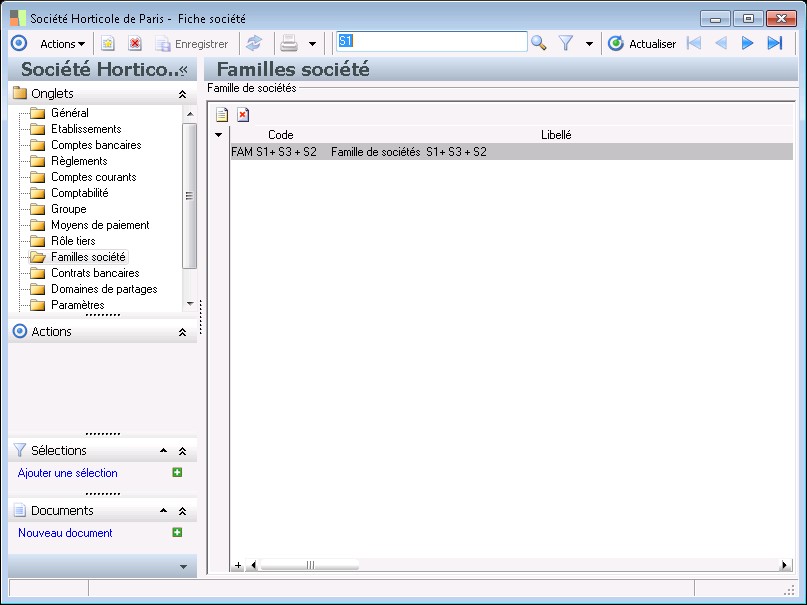This screenshot has width=807, height=605.
Task: Click the filter funnel icon
Action: click(x=565, y=43)
